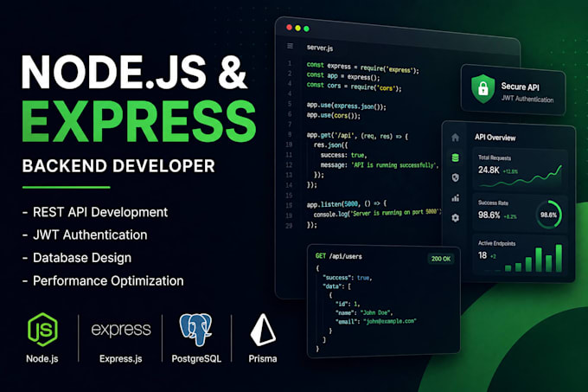
Task: Click the Success Rate label
Action: (x=493, y=202)
